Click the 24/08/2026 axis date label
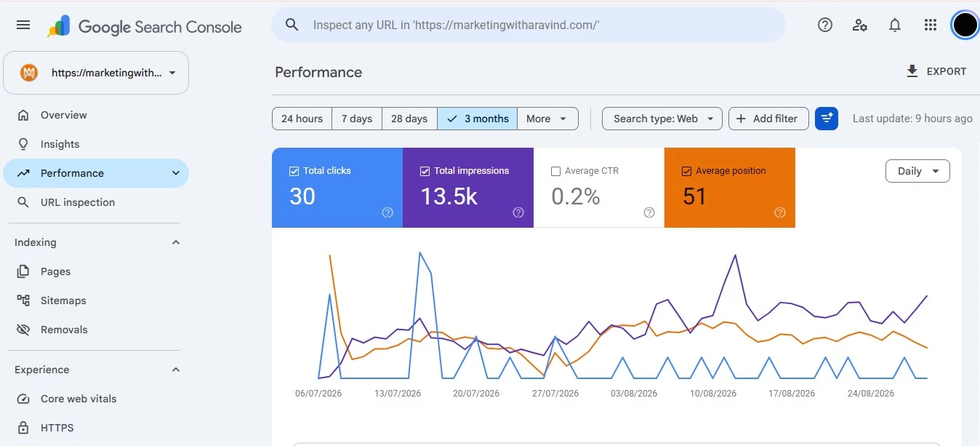The image size is (980, 446). point(871,394)
